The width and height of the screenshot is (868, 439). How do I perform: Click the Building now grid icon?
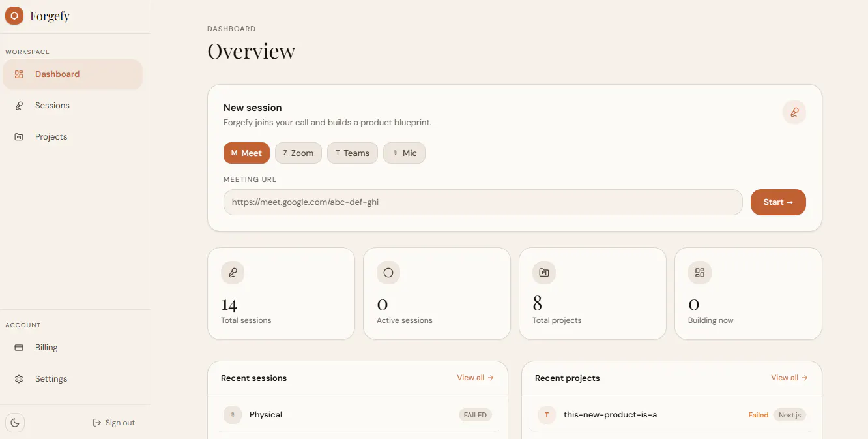point(700,273)
